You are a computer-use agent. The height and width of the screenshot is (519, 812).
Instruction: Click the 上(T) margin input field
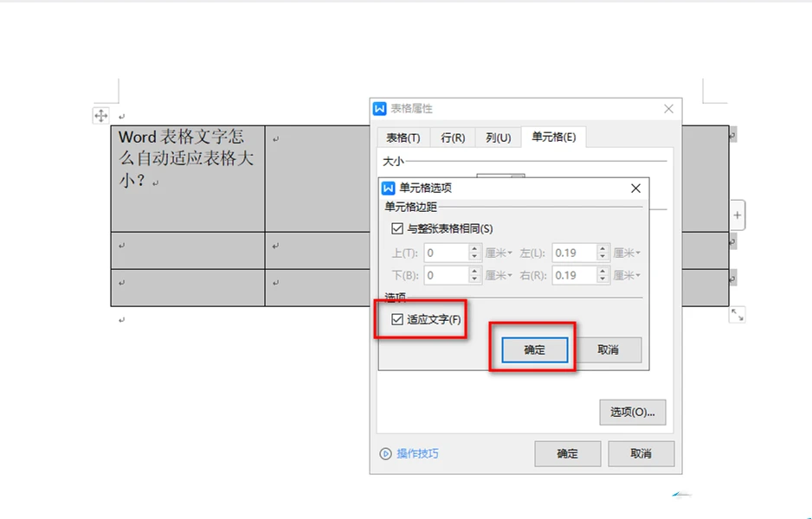(x=447, y=253)
